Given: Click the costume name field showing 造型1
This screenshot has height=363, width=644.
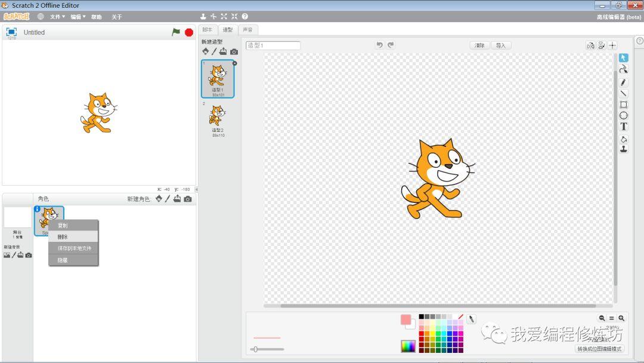Looking at the screenshot, I should [x=273, y=45].
